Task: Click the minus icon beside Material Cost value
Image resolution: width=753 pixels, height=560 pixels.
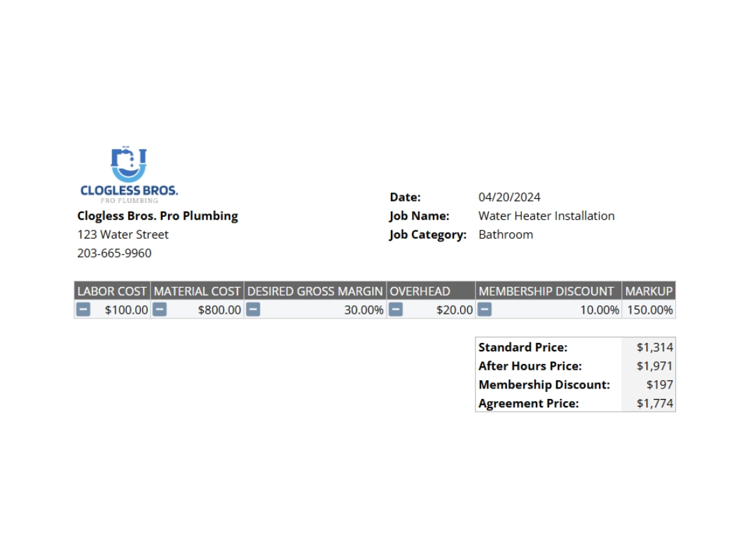Action: (x=158, y=309)
